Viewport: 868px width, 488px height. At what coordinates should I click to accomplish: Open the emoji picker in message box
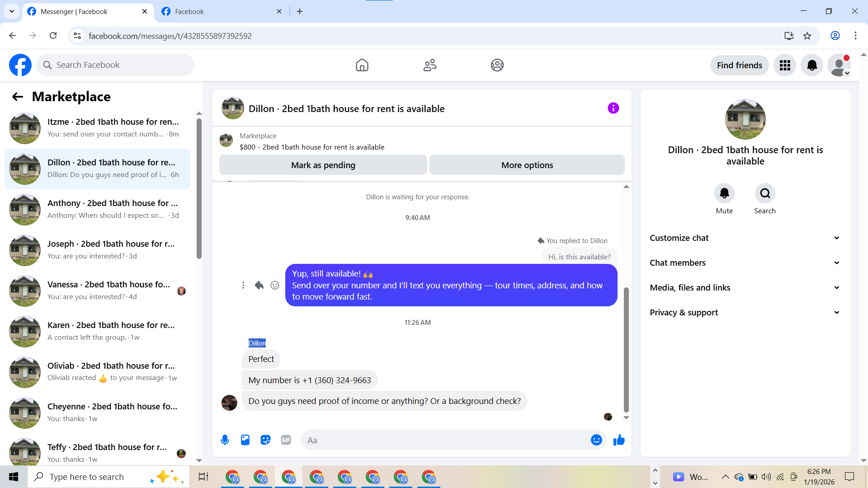click(596, 440)
